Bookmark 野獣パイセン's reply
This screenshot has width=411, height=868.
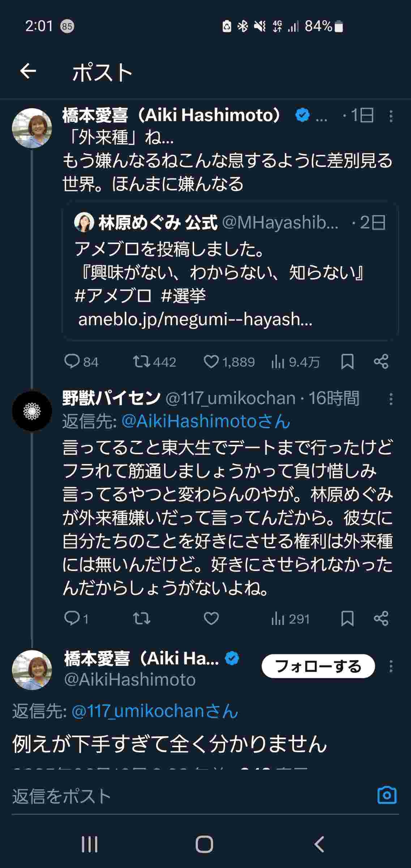click(347, 618)
